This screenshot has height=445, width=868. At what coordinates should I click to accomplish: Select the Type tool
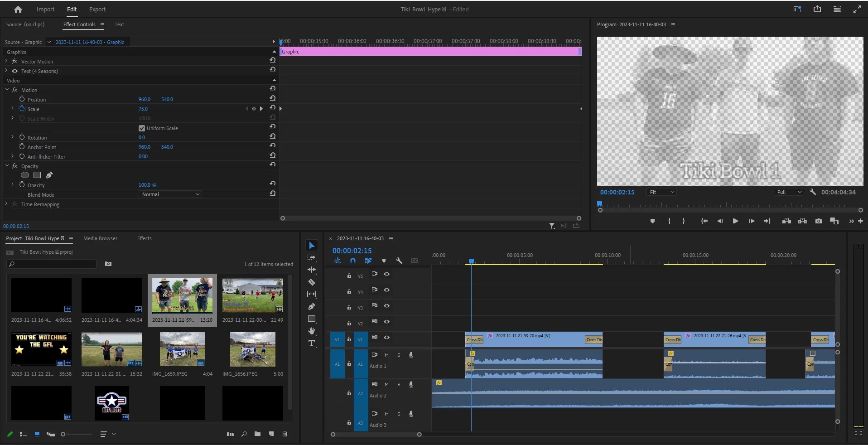click(x=312, y=343)
